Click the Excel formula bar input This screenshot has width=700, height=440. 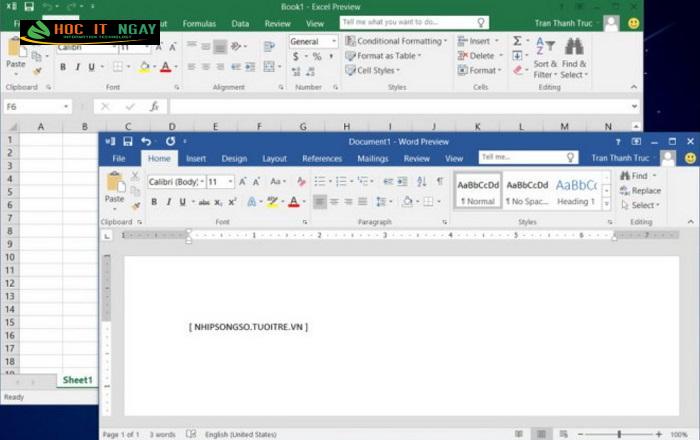pos(404,107)
